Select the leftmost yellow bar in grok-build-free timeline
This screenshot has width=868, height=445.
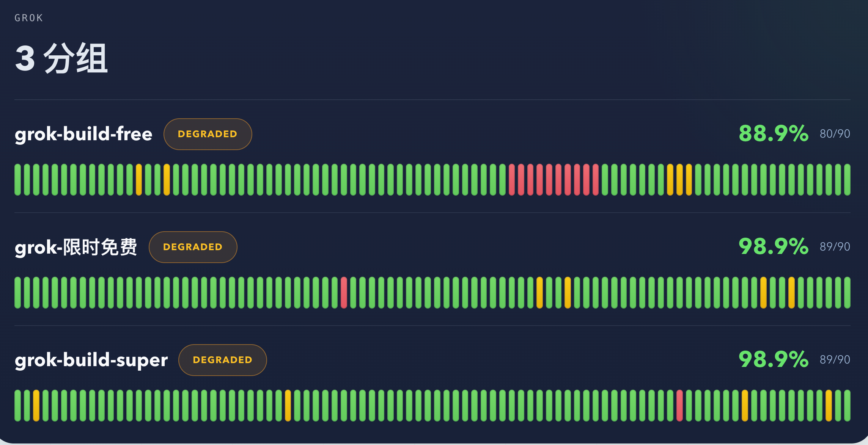[139, 180]
